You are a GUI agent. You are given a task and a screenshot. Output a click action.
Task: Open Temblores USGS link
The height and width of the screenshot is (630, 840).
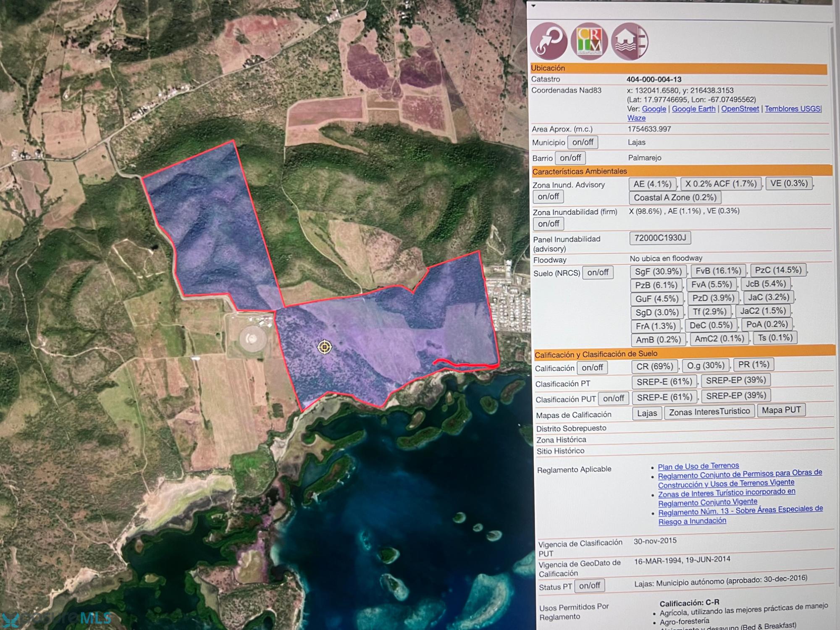point(792,108)
